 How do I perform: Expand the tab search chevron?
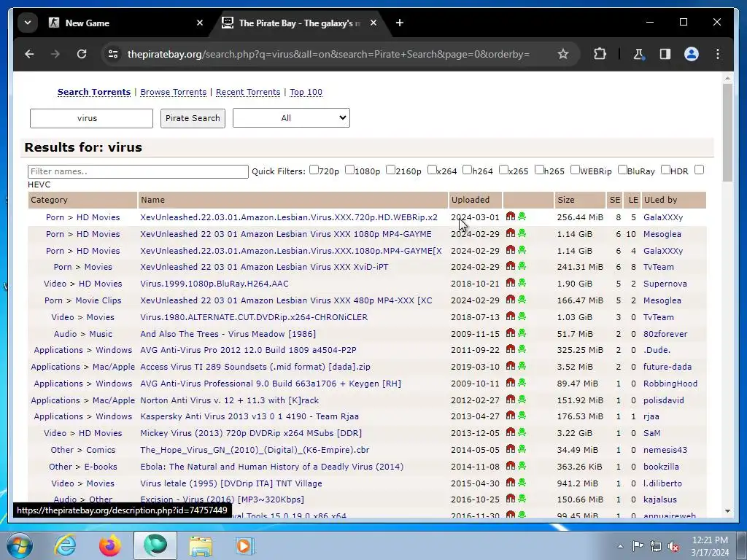(x=28, y=23)
